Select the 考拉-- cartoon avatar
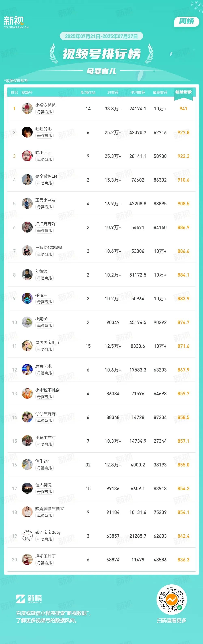The height and width of the screenshot is (644, 203). 27,298
